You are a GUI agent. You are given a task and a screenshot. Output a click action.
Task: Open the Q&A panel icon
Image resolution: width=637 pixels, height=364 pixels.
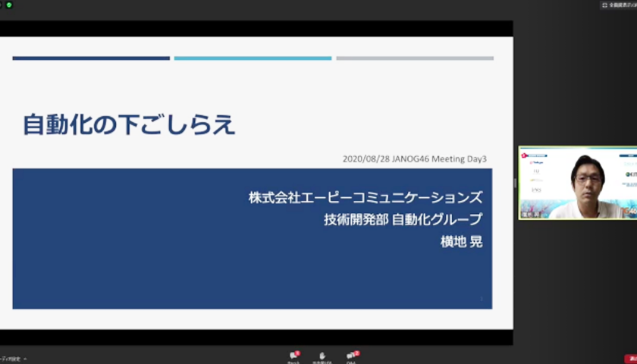point(351,355)
